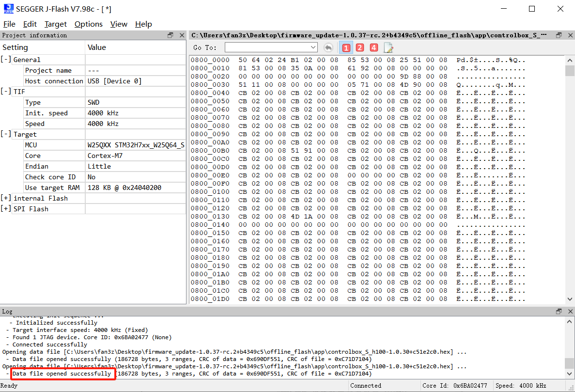575x392 pixels.
Task: Click the Go To: label
Action: click(x=205, y=47)
